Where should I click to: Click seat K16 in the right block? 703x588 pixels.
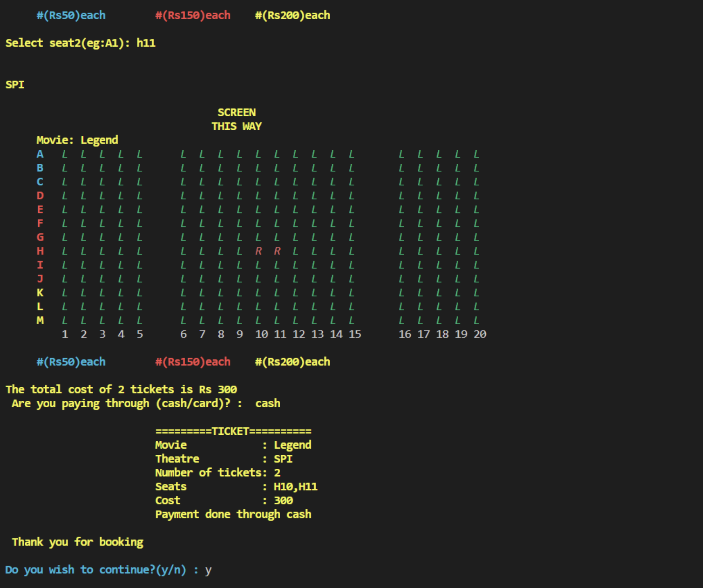pos(401,293)
